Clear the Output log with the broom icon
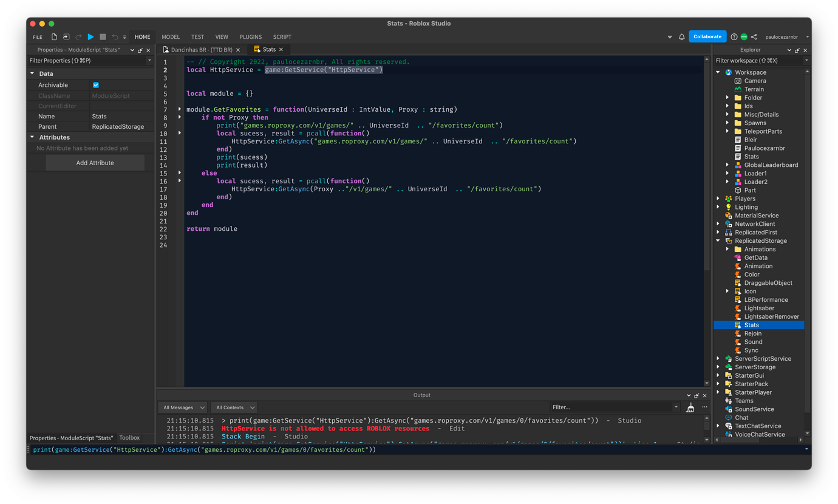Viewport: 838px width, 504px height. coord(690,407)
